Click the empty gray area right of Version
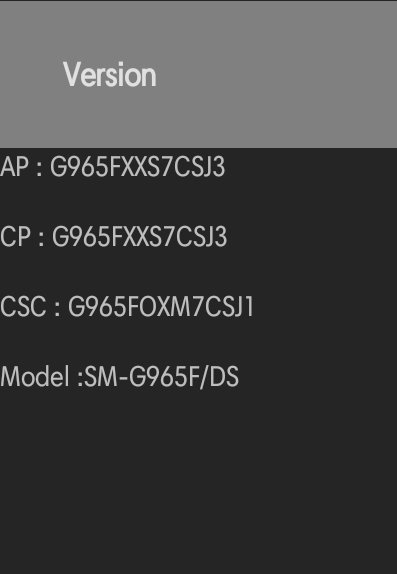This screenshot has width=397, height=574. pos(278,75)
